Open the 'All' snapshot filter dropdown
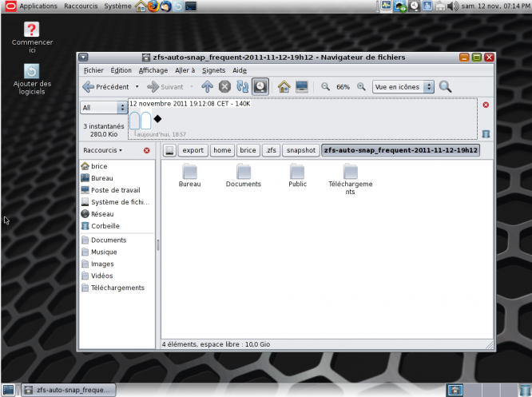The height and width of the screenshot is (397, 532). click(104, 107)
